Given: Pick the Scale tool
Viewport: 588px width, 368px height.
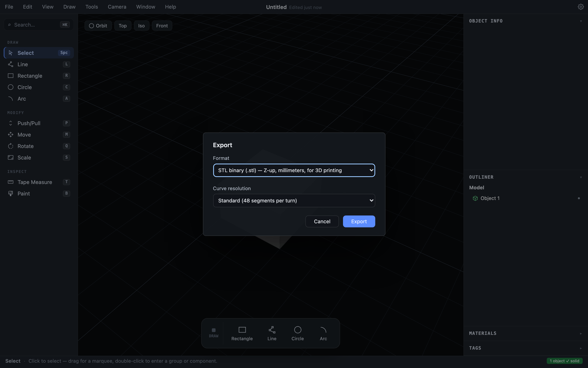Looking at the screenshot, I should (39, 157).
